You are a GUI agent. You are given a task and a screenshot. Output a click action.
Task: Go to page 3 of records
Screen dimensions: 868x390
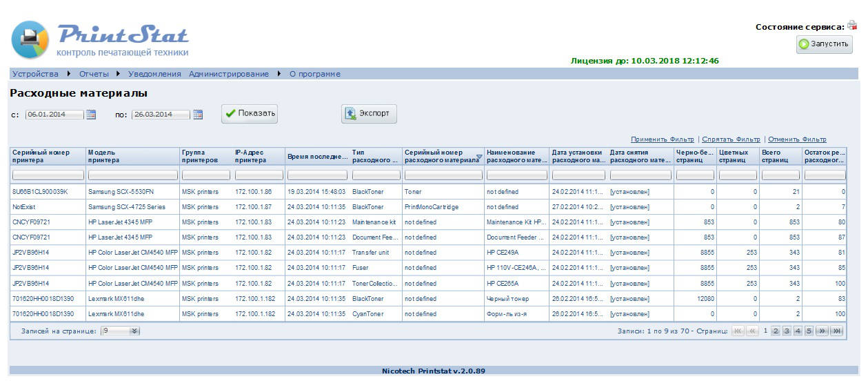pyautogui.click(x=787, y=331)
